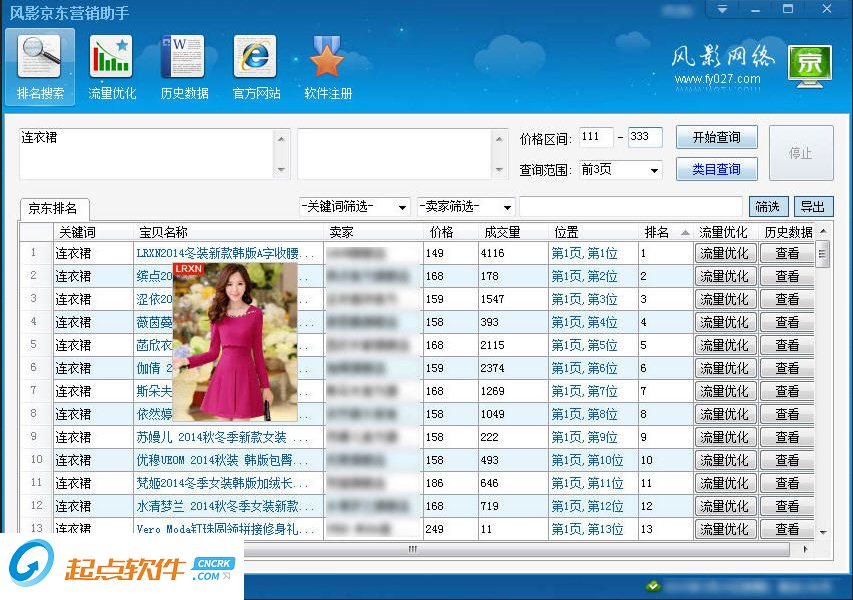
Task: Open the 软件注册 software registration icon
Action: [328, 67]
